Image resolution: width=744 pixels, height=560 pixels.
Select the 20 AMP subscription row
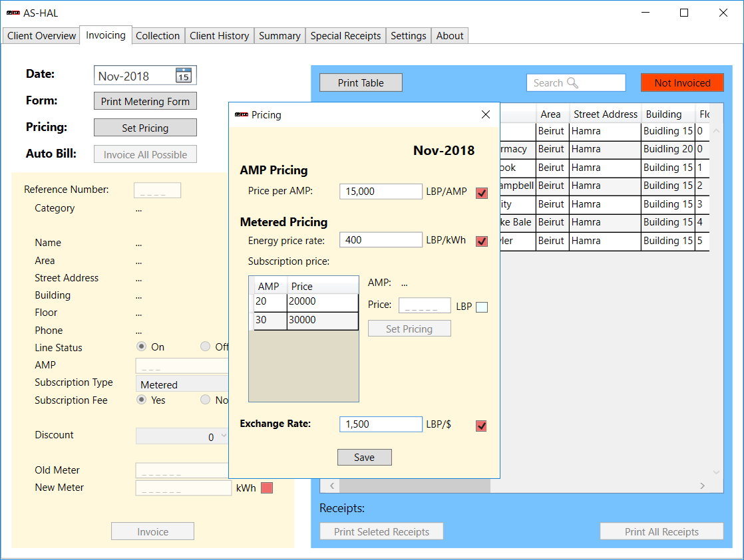(305, 302)
